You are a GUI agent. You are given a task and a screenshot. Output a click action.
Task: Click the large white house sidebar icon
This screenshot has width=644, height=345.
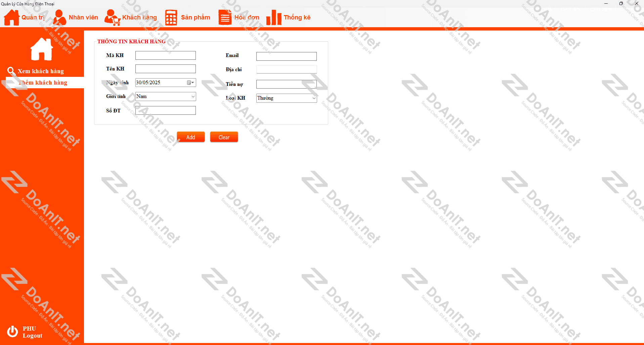(42, 49)
